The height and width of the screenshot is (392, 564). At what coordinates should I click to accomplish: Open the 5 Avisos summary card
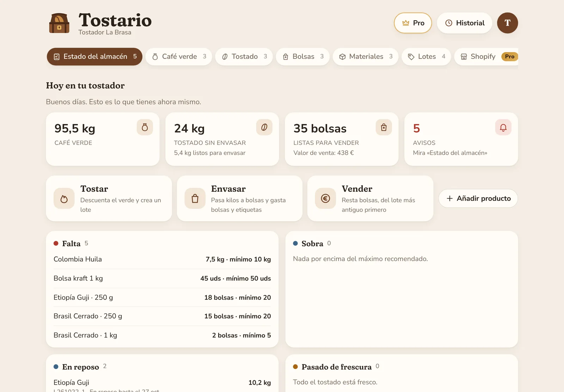pos(461,139)
